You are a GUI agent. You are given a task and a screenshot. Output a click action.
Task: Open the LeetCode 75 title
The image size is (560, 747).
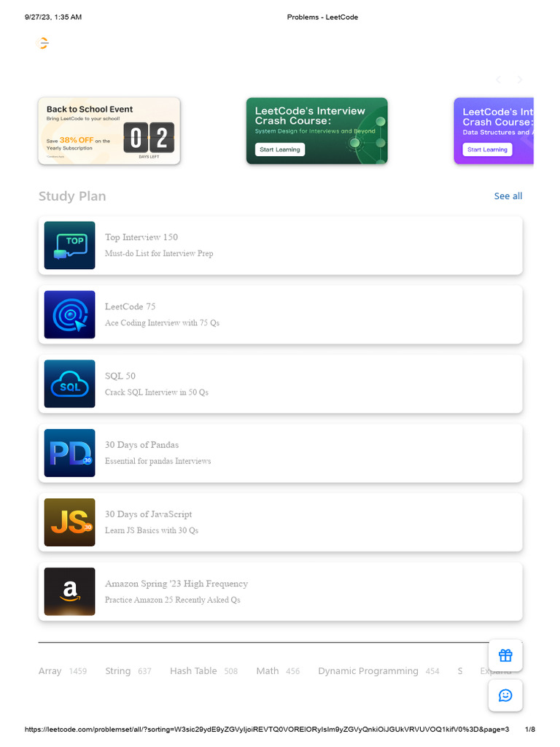pos(130,306)
